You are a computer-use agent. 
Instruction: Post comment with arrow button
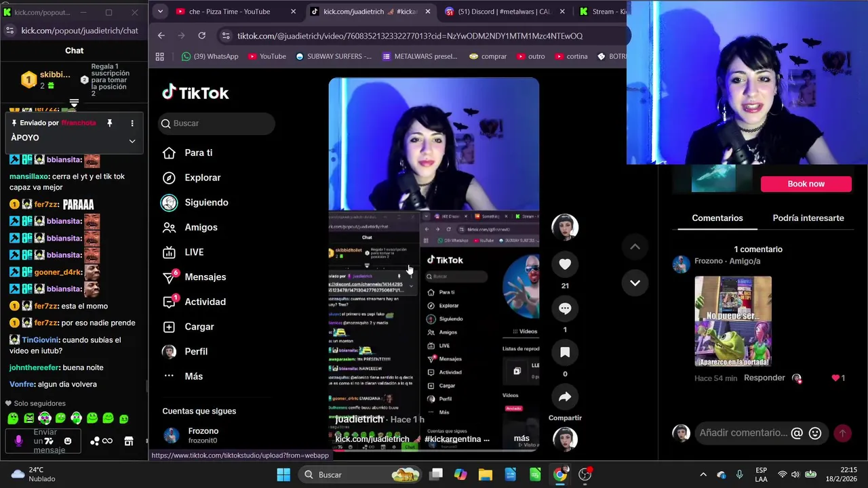click(x=842, y=433)
